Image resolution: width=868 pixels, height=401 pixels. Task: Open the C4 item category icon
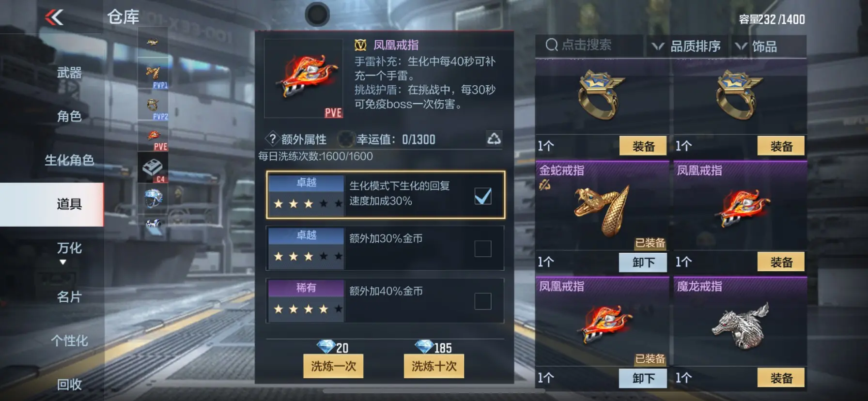[x=153, y=168]
